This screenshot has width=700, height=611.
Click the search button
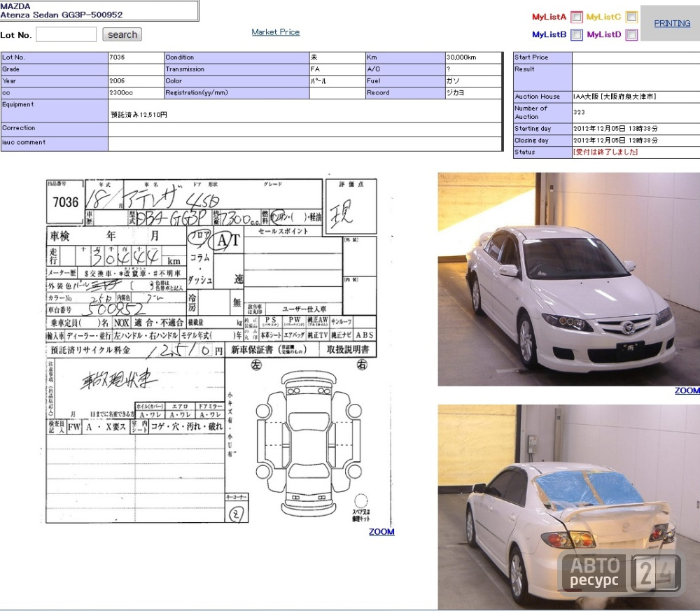[122, 34]
